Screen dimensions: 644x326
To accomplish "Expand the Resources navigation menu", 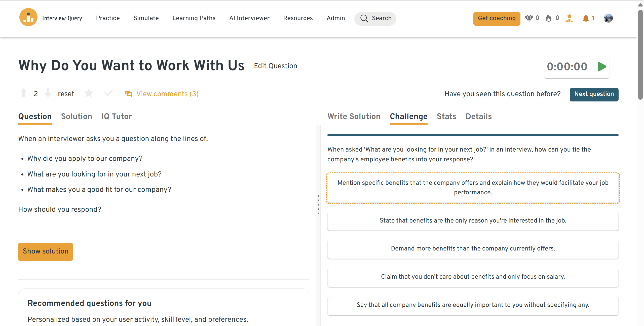I will tap(298, 18).
